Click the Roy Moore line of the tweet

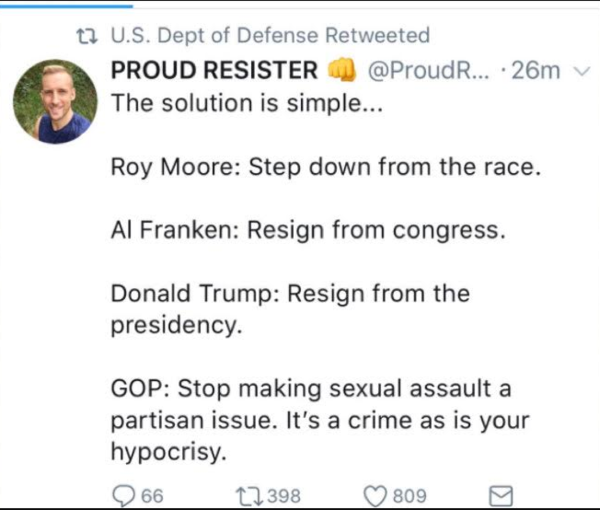[326, 166]
